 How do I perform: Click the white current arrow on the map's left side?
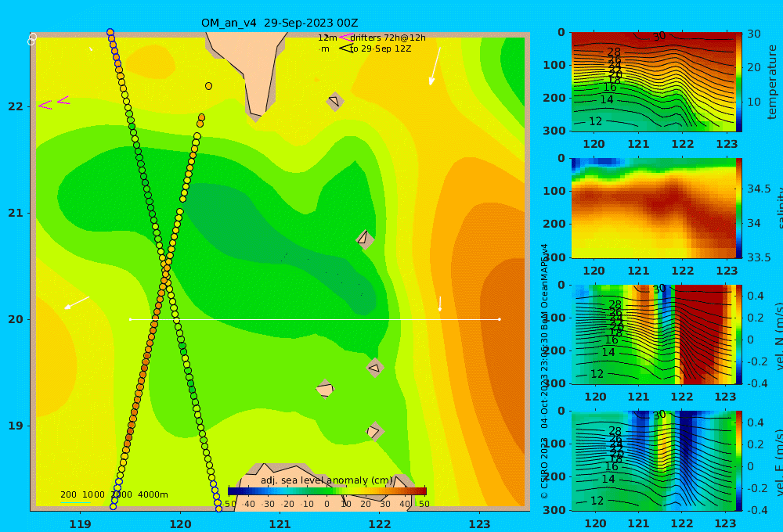tap(77, 303)
